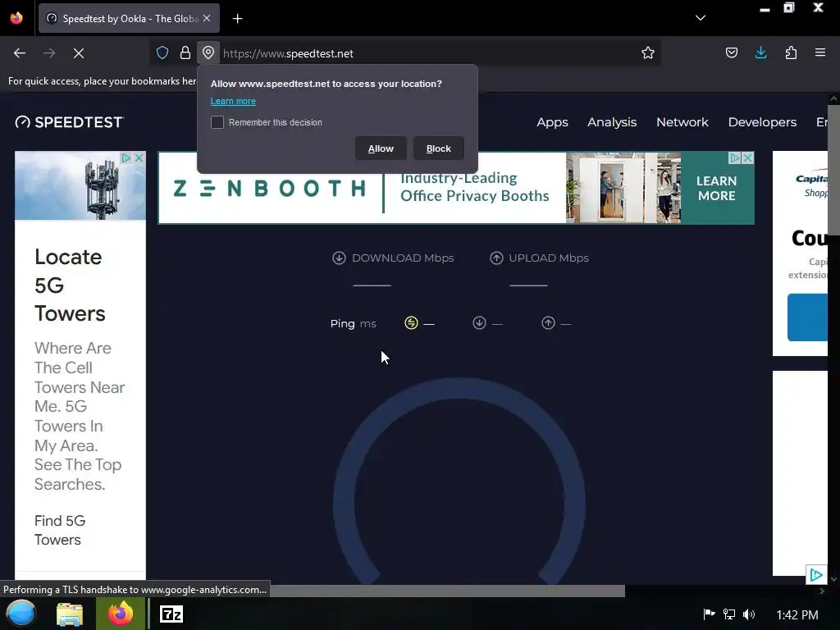
Task: Click the UPLOAD Mbps arrow icon
Action: [x=496, y=258]
